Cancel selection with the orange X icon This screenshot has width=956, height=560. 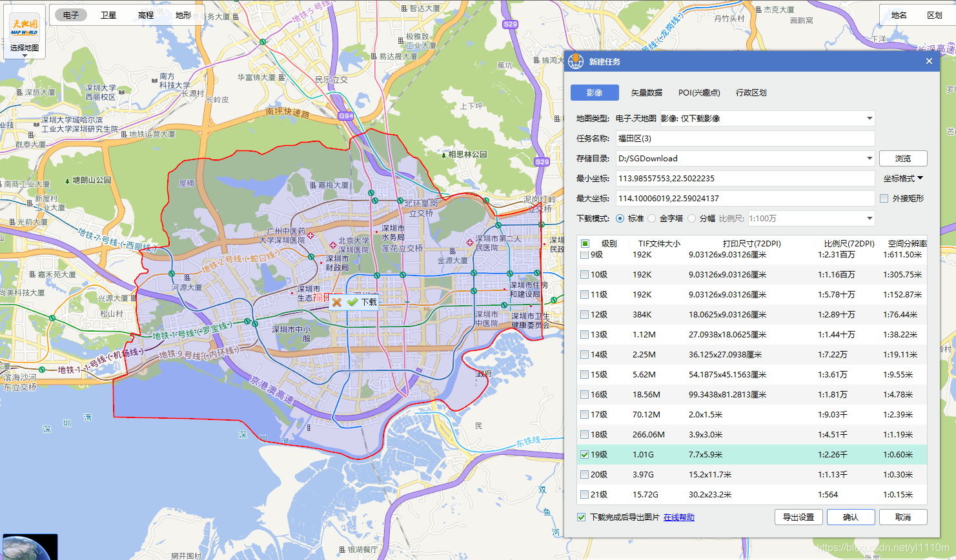337,302
